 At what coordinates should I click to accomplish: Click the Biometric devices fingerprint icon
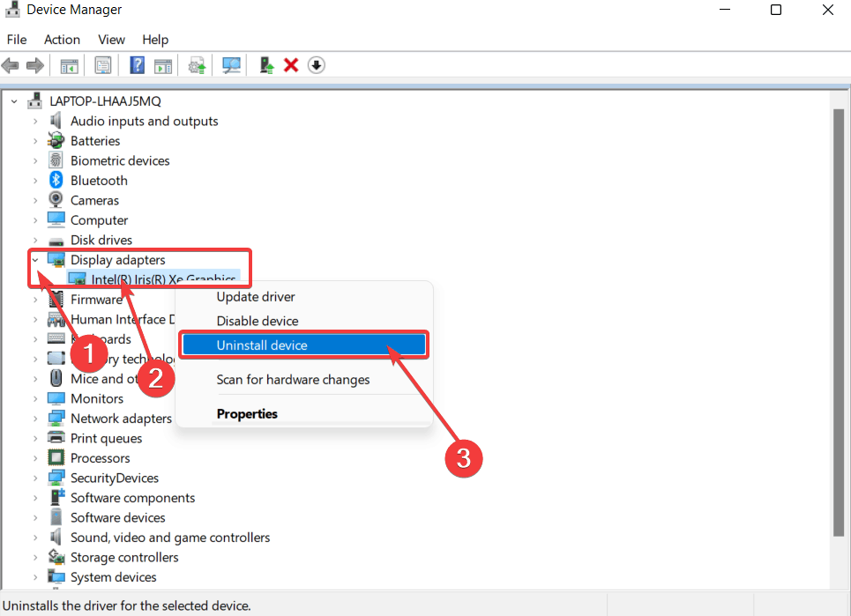[x=56, y=160]
